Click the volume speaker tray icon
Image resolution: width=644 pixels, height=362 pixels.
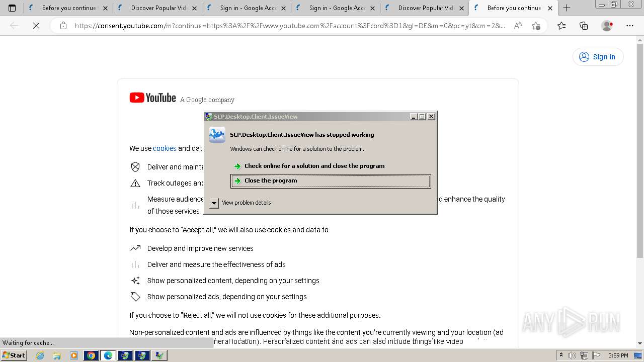(572, 355)
